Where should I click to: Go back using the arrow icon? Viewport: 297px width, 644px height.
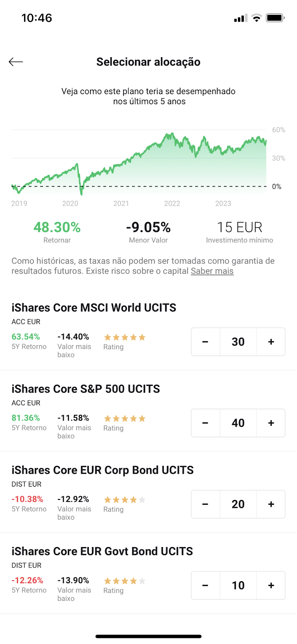click(x=16, y=62)
